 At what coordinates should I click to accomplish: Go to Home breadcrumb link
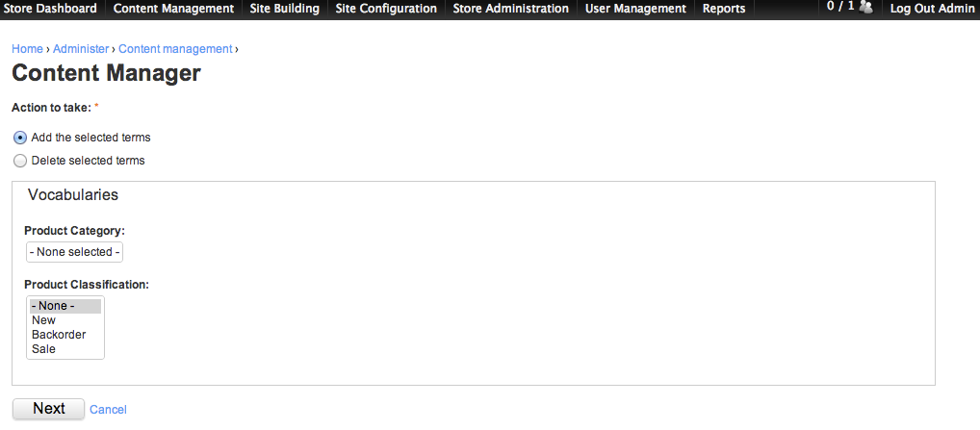(28, 49)
